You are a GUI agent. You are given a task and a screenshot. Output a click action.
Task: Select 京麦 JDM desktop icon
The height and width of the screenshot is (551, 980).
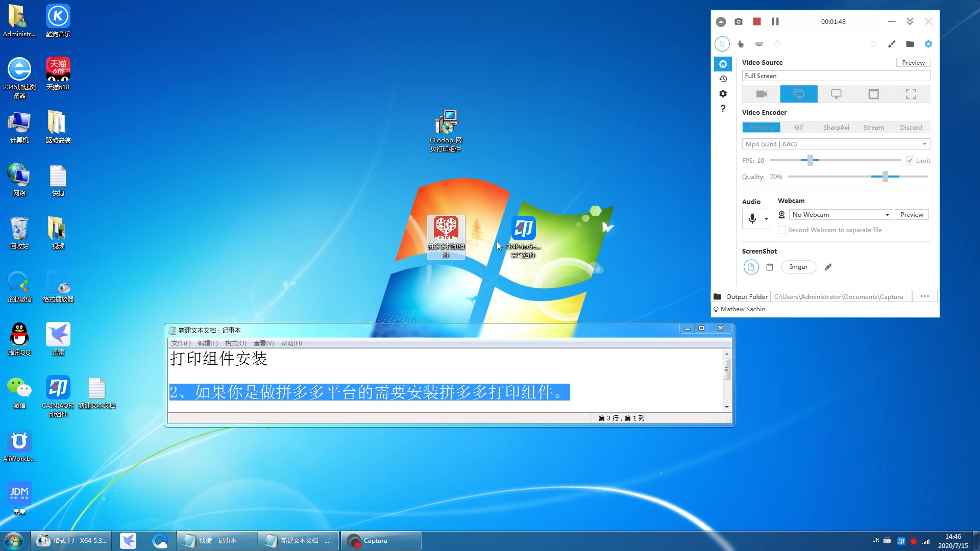point(19,498)
